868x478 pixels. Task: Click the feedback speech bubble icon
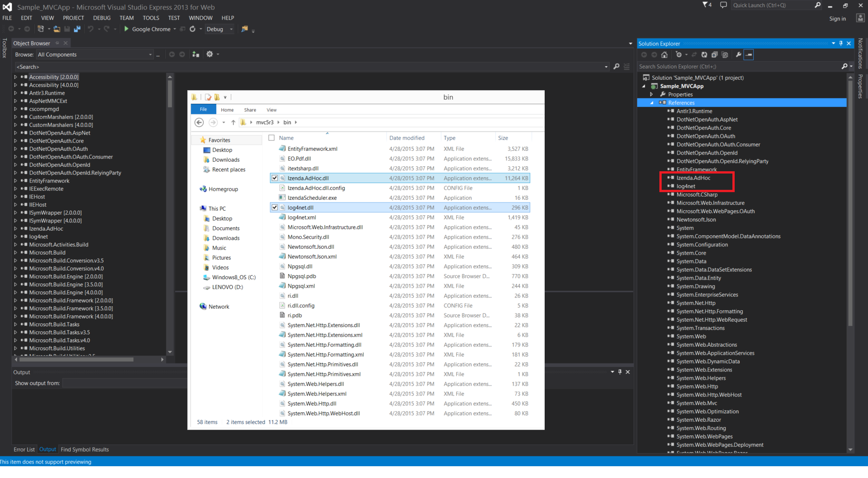(723, 5)
